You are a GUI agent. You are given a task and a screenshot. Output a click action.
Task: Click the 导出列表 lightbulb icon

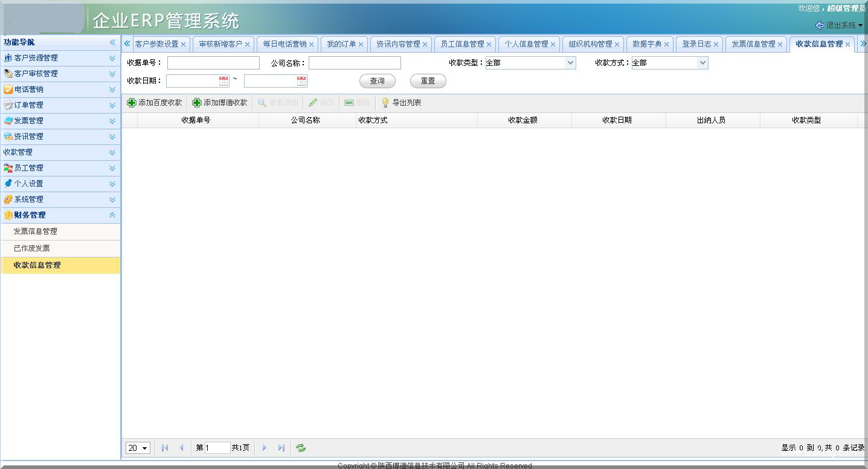[385, 102]
